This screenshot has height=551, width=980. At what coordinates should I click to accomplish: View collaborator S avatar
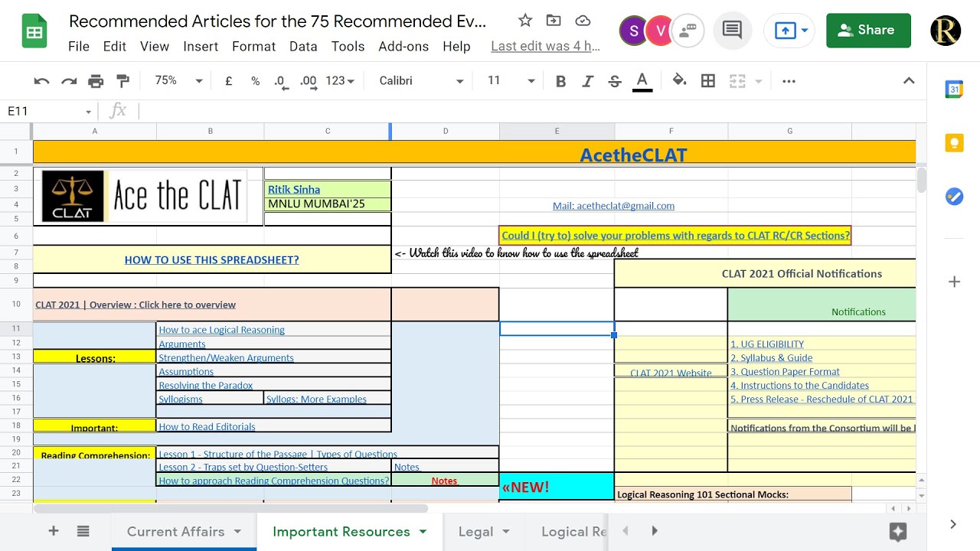[633, 31]
